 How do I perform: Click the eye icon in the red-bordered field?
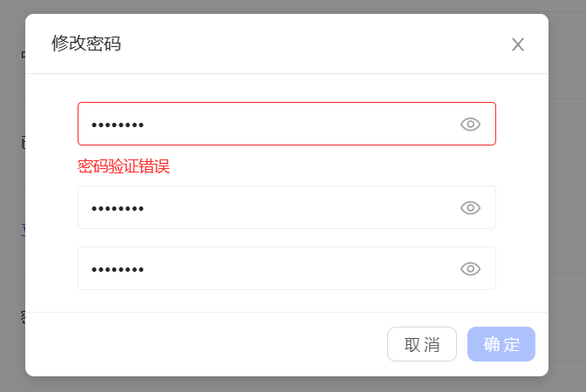(x=470, y=124)
